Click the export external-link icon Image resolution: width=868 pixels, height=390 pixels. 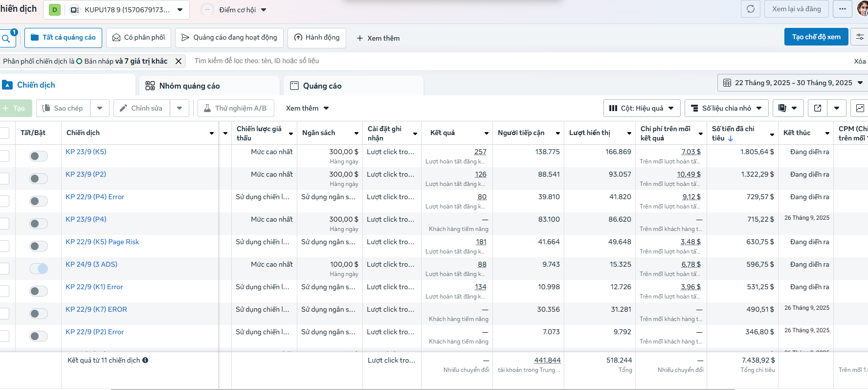(x=818, y=108)
